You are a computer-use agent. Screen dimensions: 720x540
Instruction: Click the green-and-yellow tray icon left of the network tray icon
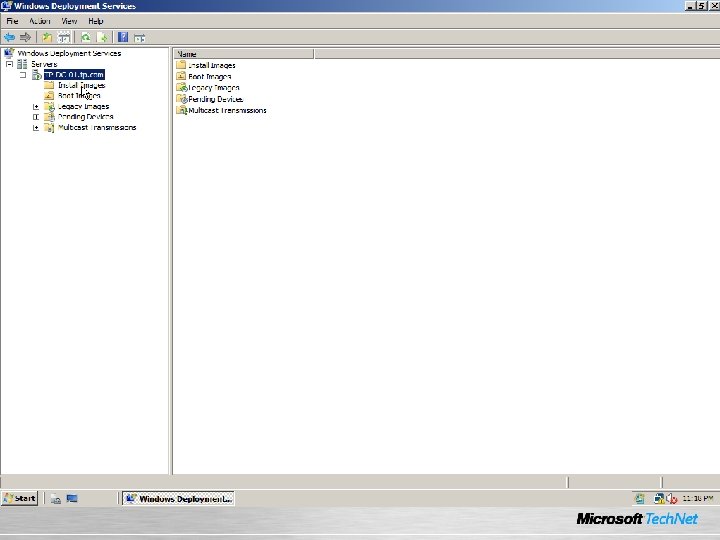(640, 498)
